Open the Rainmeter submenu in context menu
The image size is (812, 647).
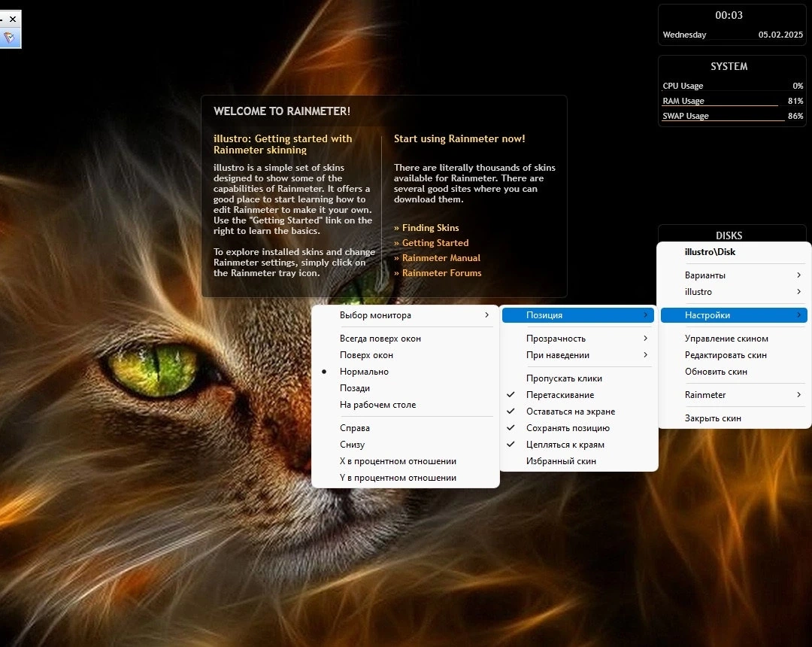[734, 395]
